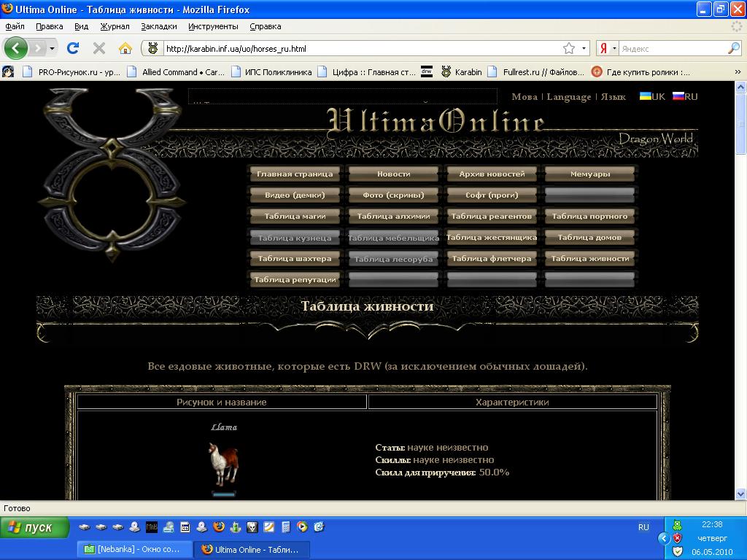The width and height of the screenshot is (747, 560).
Task: Show hidden tray icons with the round arrow
Action: (x=664, y=538)
